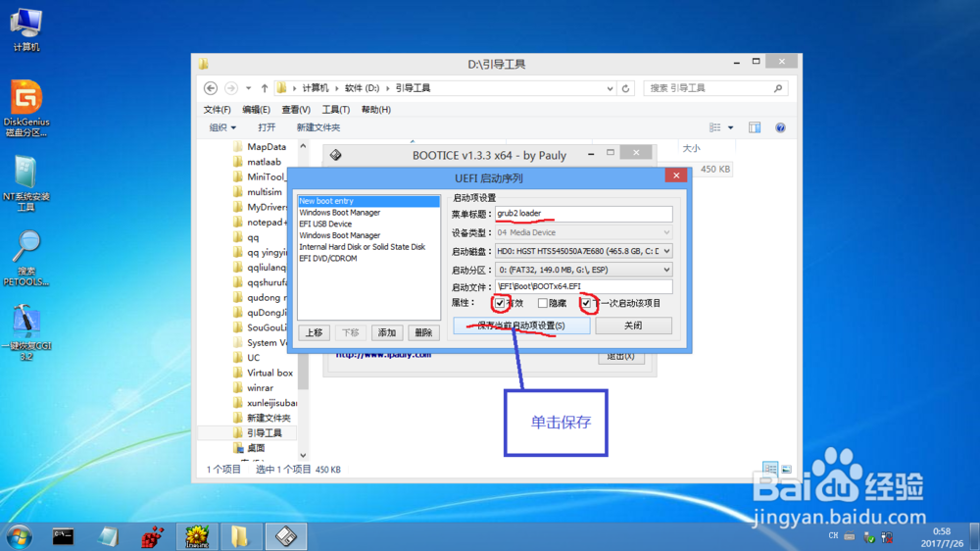Open recent locations dropdown arrow
980x551 pixels.
pos(248,88)
